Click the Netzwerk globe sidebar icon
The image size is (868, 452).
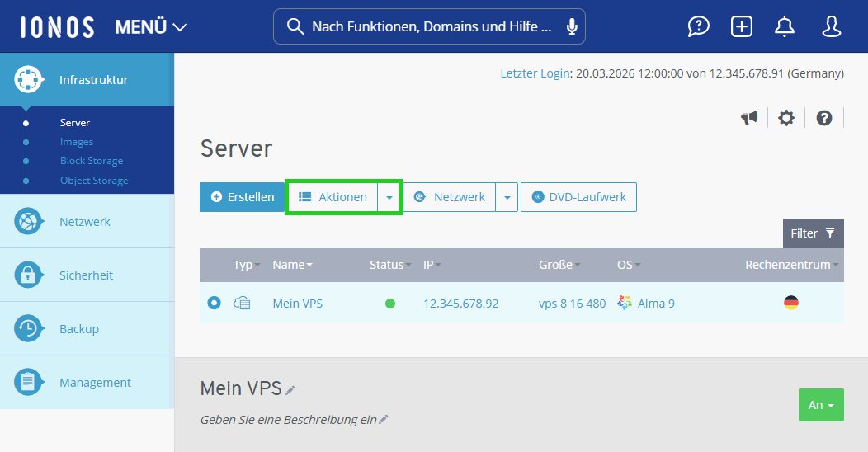tap(28, 221)
